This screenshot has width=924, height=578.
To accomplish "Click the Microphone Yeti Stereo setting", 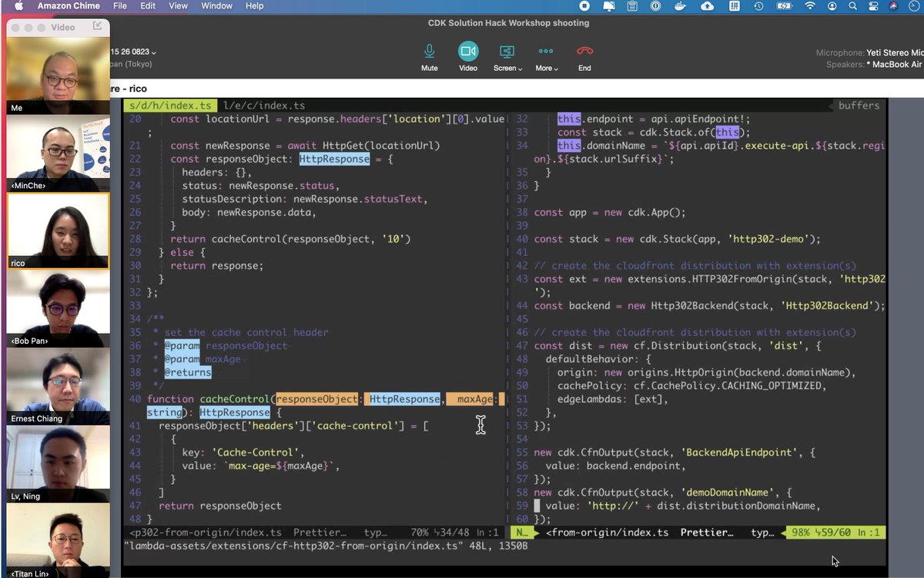I will [x=869, y=52].
